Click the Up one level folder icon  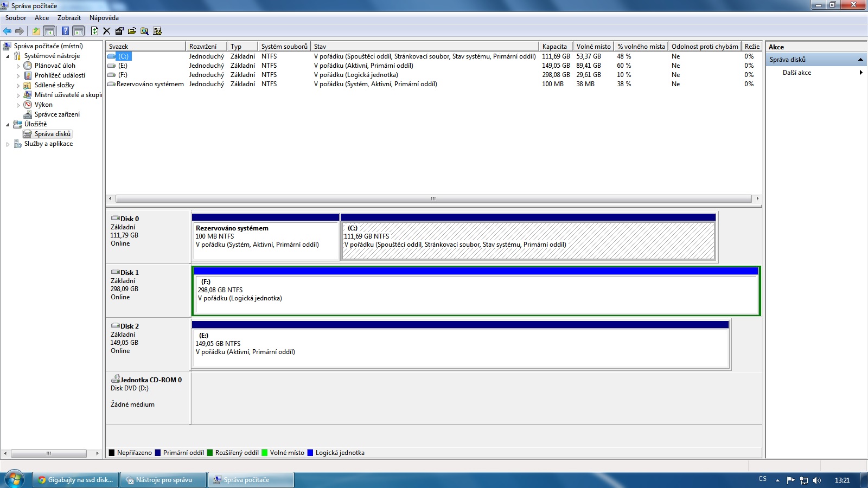click(x=36, y=31)
